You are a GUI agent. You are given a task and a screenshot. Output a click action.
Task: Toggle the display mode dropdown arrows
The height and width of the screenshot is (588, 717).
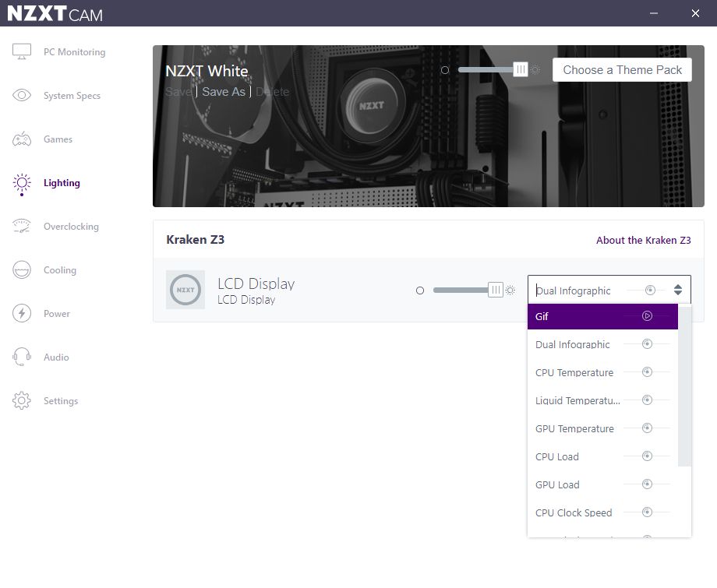(678, 290)
